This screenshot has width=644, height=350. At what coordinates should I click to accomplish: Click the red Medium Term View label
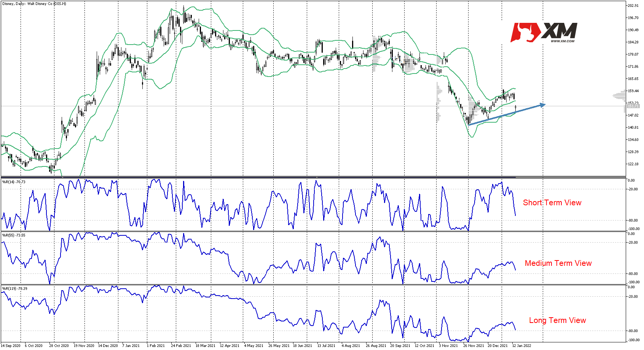[x=558, y=263]
